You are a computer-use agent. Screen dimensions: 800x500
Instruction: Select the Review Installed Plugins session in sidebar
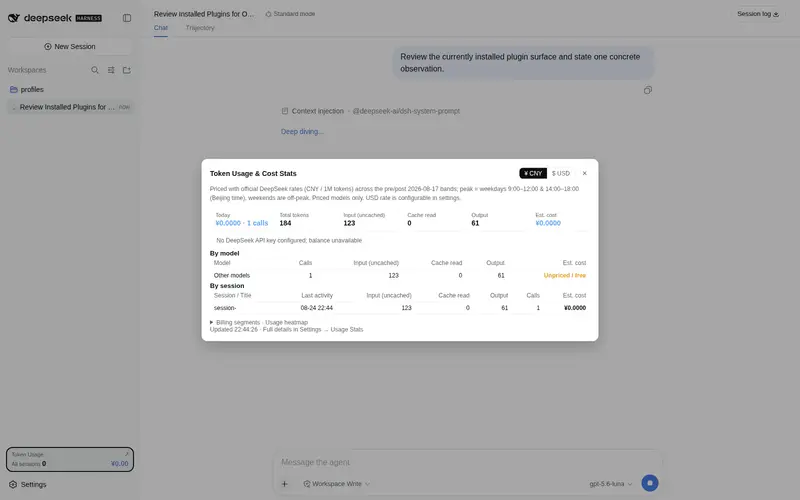70,107
